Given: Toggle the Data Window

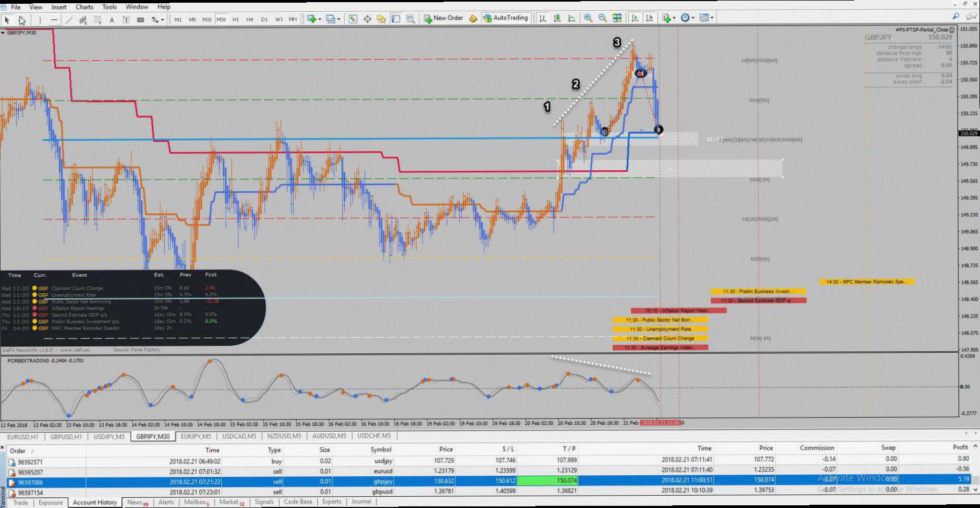Looking at the screenshot, I should click(367, 19).
